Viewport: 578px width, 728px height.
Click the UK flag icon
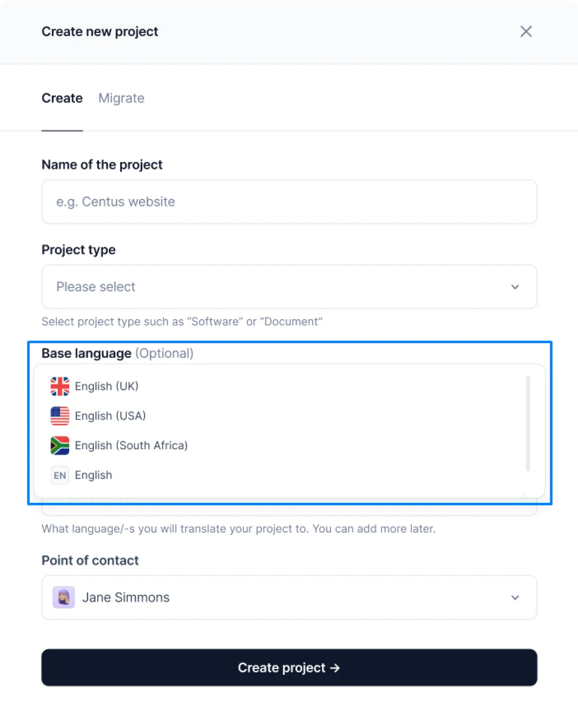click(60, 386)
